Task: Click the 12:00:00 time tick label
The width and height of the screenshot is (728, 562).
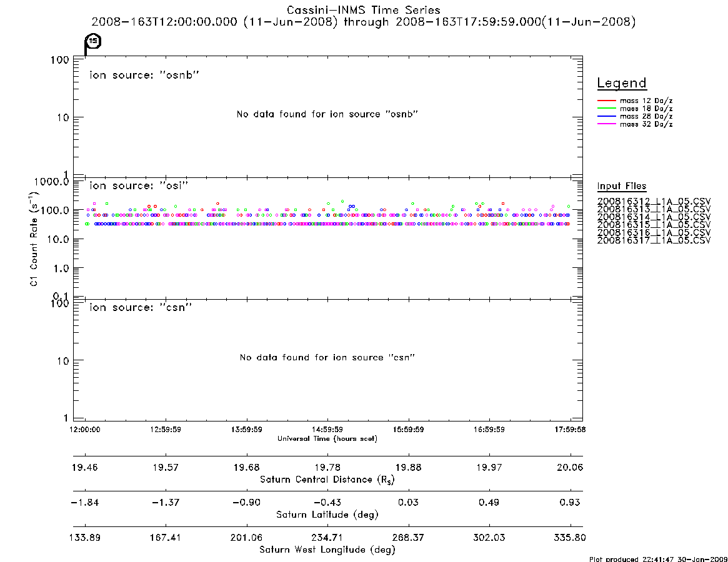Action: (85, 430)
